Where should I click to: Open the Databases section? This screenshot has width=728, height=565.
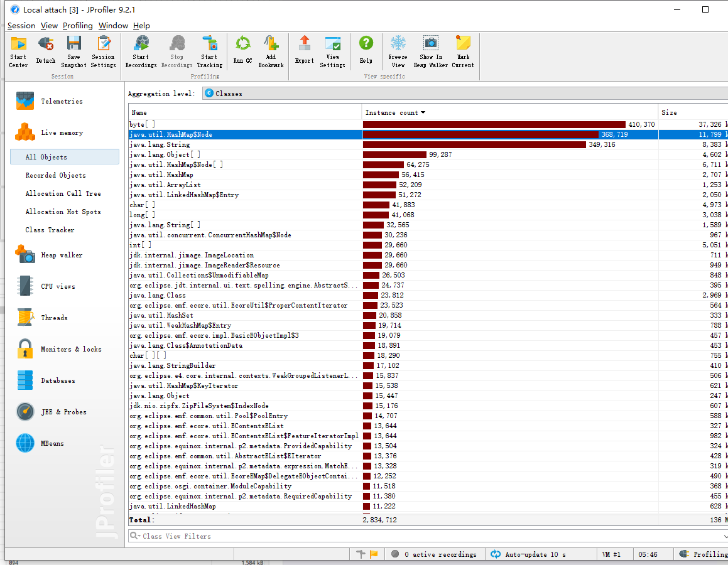coord(45,380)
